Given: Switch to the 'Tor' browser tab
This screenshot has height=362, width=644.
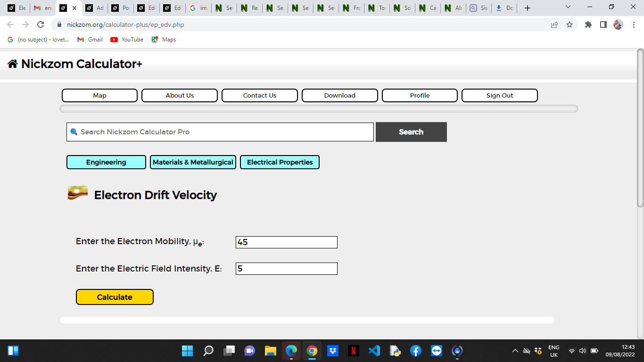Looking at the screenshot, I should pos(377,8).
